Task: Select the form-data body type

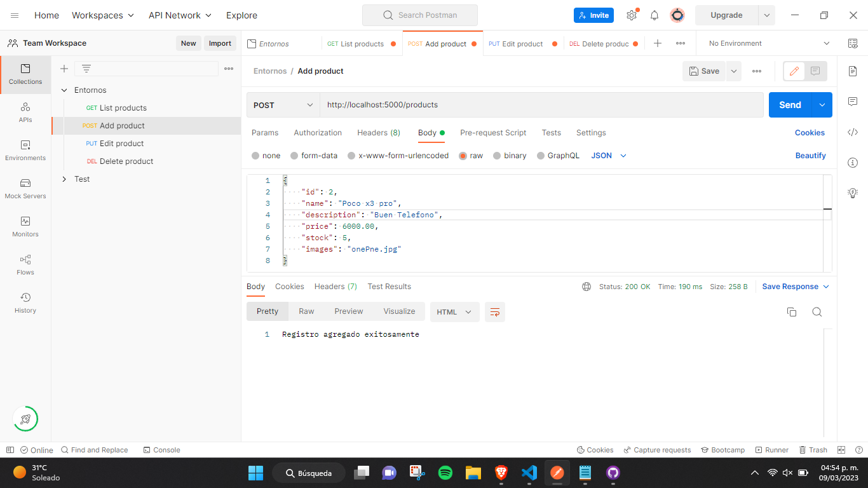Action: [294, 156]
